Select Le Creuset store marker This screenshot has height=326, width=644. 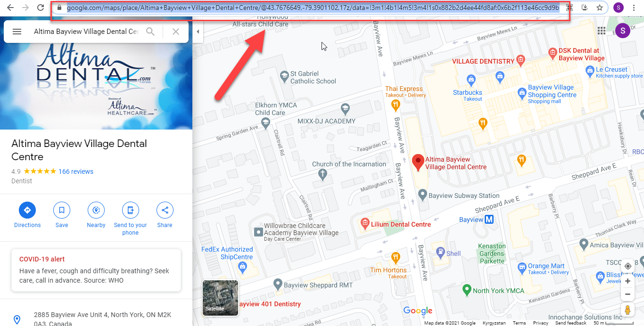point(590,71)
